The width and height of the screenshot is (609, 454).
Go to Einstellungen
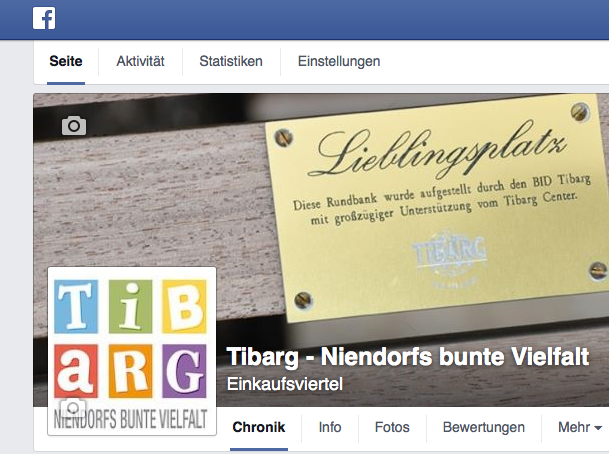click(339, 61)
